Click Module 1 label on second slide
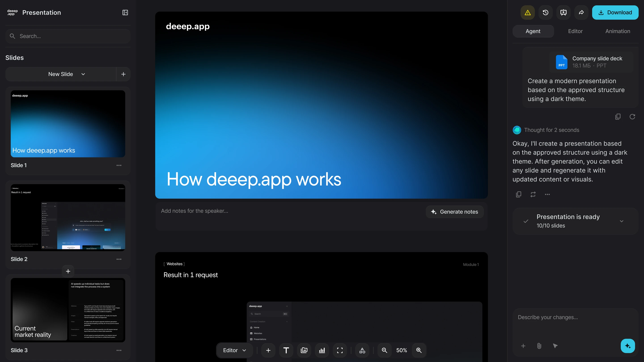The width and height of the screenshot is (644, 362). (471, 265)
